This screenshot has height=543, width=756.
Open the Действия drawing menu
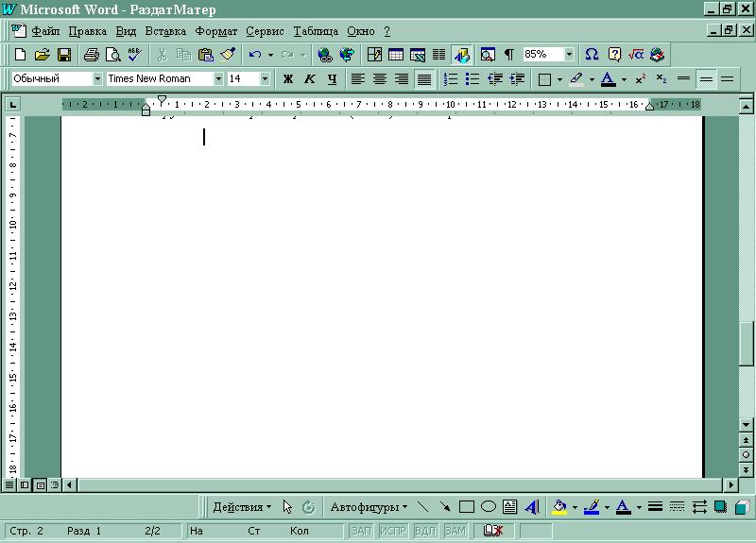(242, 507)
